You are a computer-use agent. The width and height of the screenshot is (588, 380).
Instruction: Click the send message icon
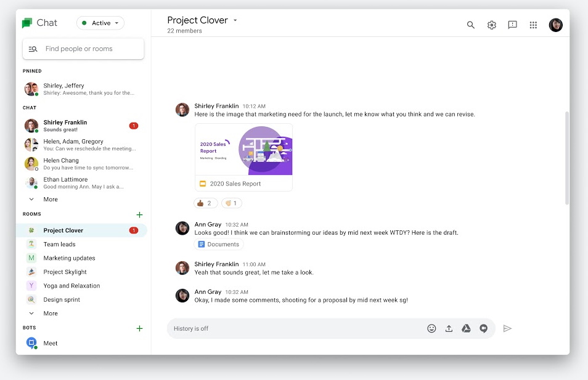coord(507,328)
